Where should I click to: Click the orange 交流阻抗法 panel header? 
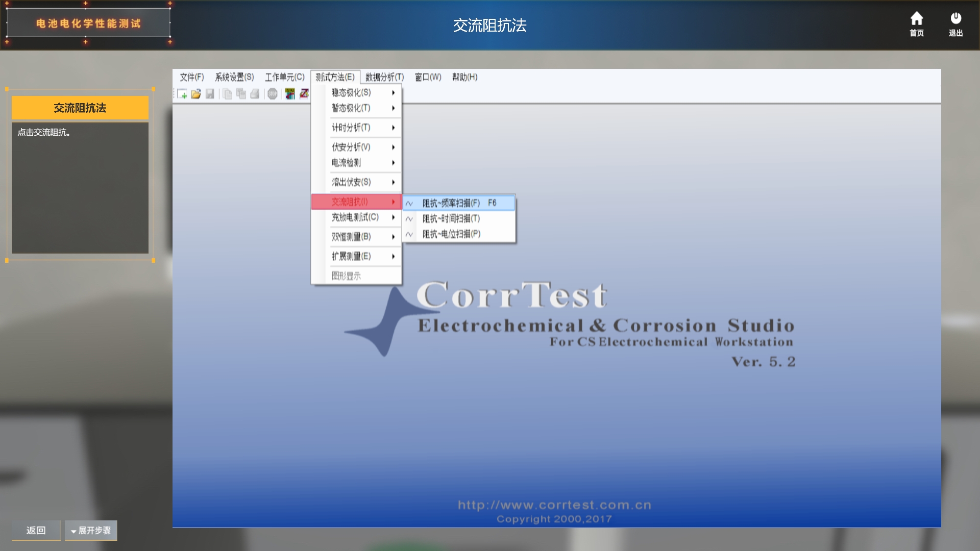pyautogui.click(x=80, y=108)
